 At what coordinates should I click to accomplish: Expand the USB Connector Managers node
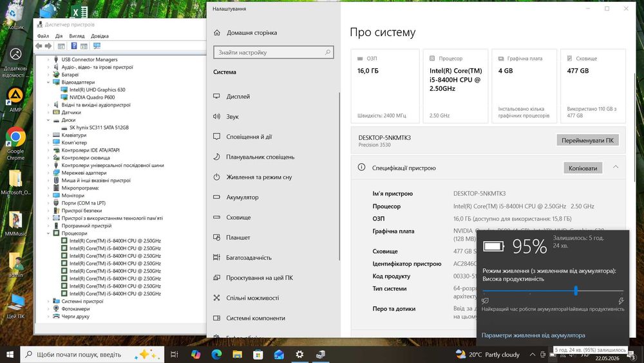pyautogui.click(x=48, y=59)
